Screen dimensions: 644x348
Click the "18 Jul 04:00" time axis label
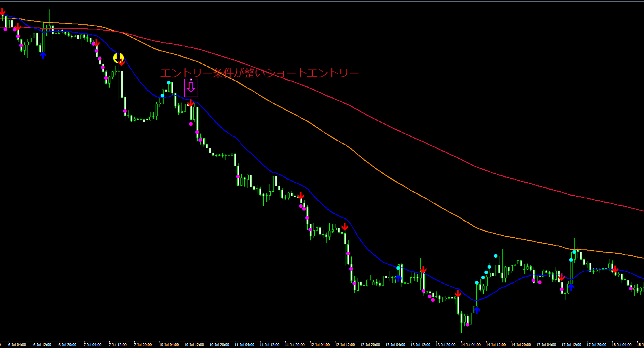pos(622,345)
